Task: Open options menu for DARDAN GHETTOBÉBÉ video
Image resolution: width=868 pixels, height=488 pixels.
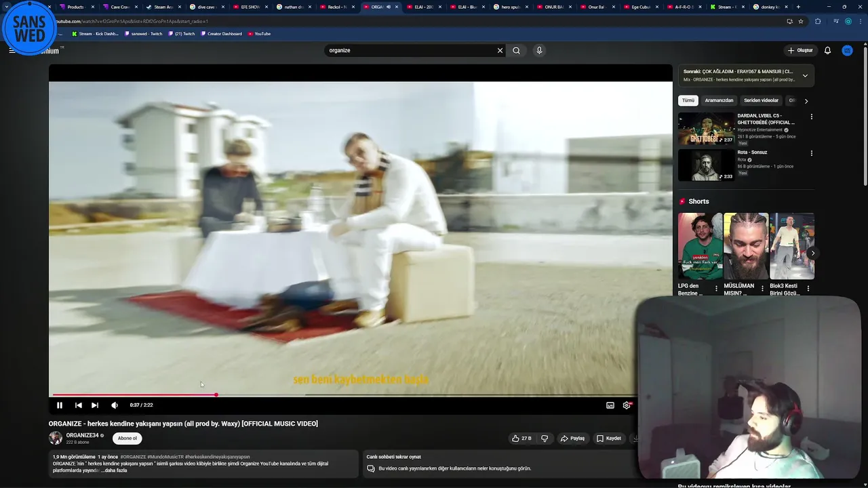Action: click(x=811, y=117)
